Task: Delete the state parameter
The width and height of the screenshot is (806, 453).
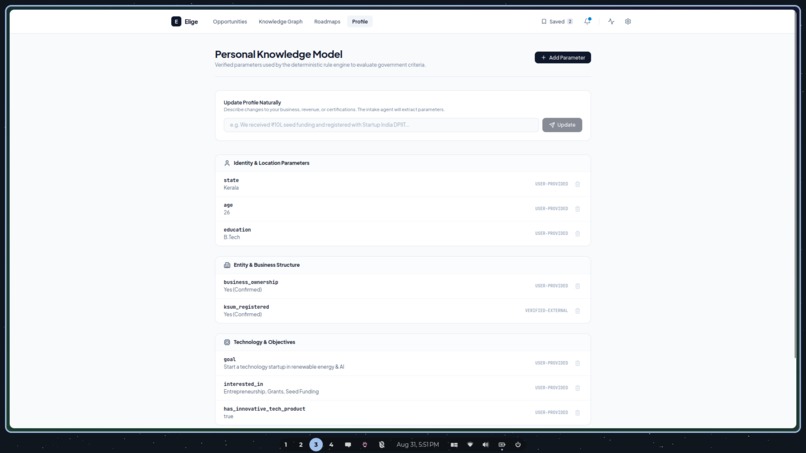Action: (x=577, y=184)
